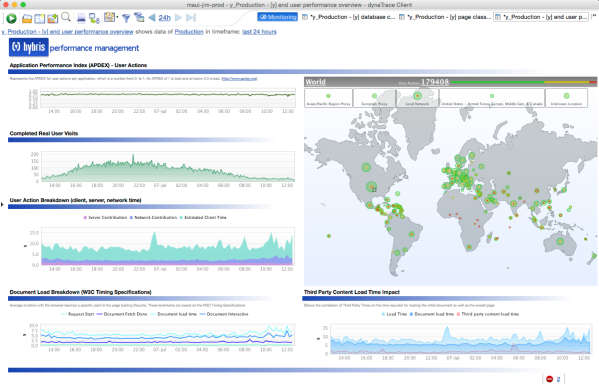The height and width of the screenshot is (384, 599).
Task: Click the new dashboard layout icon
Action: tap(39, 18)
